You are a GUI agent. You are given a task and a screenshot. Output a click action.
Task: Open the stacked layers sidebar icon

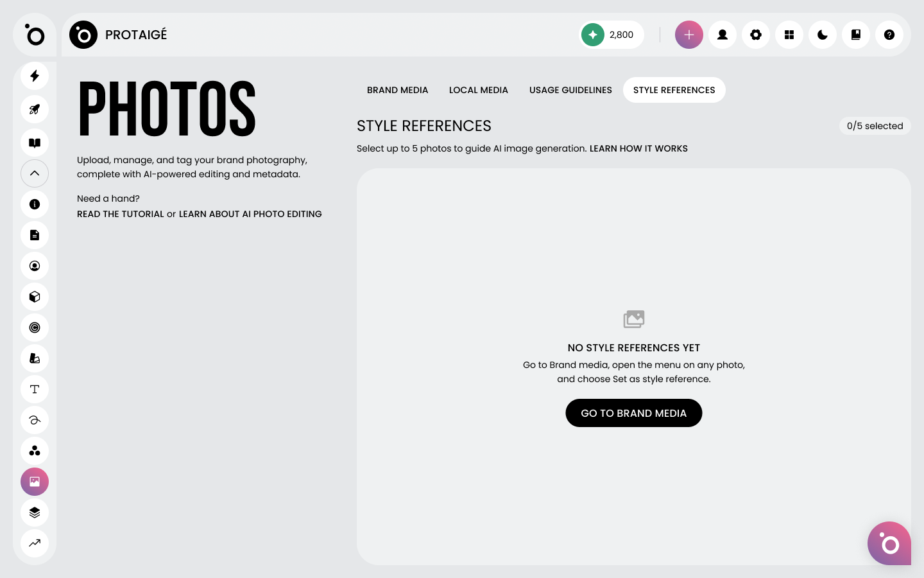35,512
